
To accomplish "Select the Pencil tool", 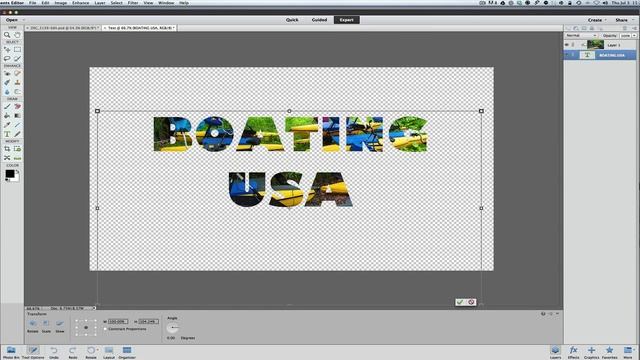I will coord(17,134).
